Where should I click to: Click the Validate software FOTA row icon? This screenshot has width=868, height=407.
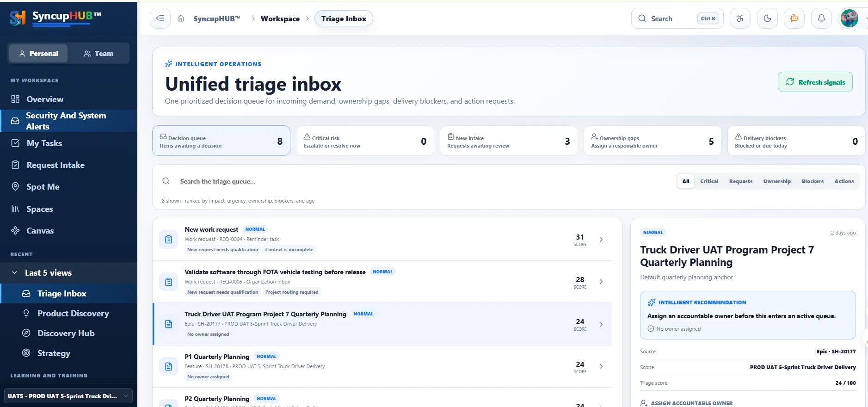tap(168, 282)
